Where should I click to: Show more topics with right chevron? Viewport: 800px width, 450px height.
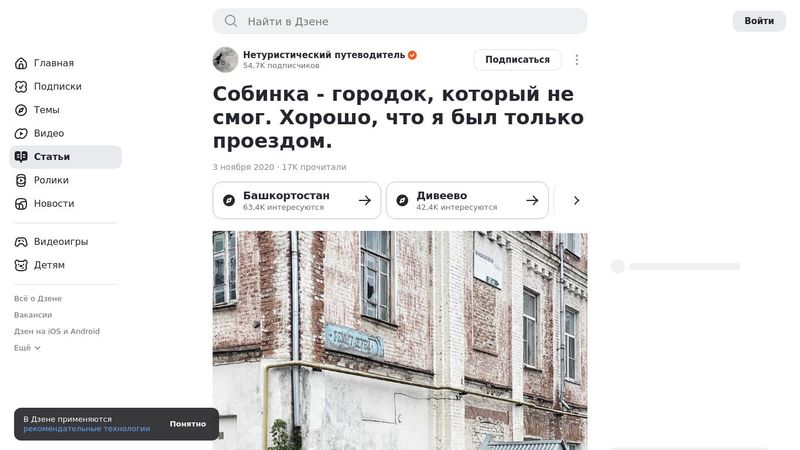576,201
